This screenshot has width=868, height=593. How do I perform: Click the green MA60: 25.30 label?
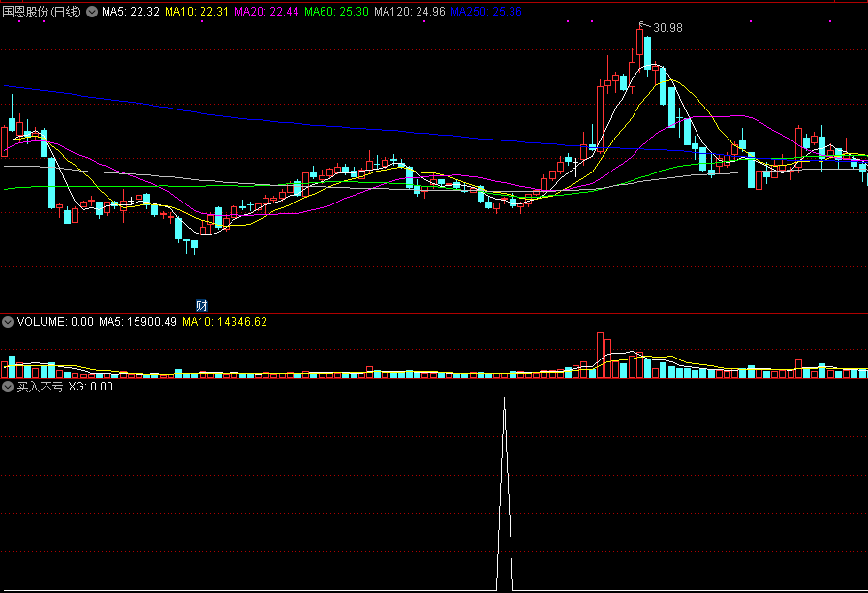click(x=336, y=12)
